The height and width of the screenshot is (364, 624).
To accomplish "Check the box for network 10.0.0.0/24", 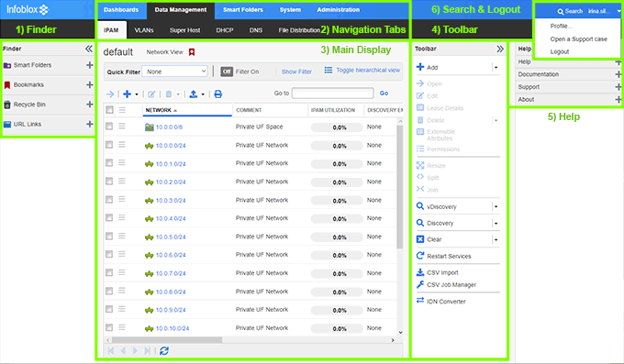I will pyautogui.click(x=109, y=144).
